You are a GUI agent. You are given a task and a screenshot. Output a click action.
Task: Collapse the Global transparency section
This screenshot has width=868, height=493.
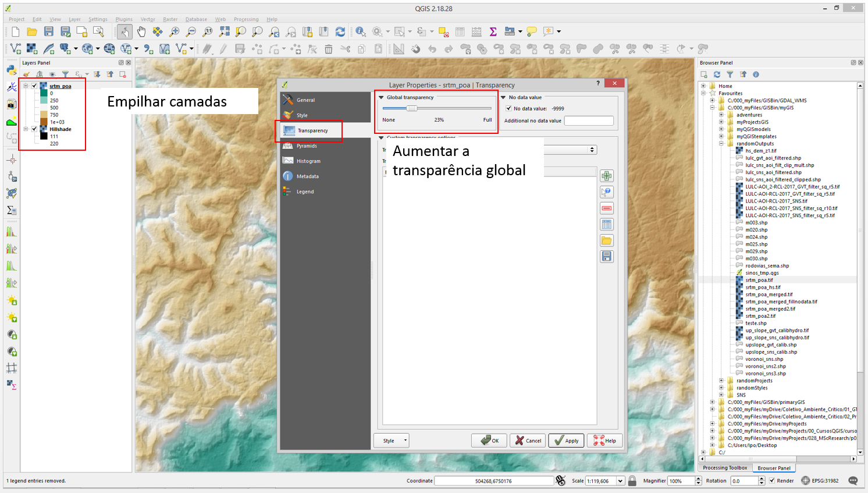tap(382, 98)
